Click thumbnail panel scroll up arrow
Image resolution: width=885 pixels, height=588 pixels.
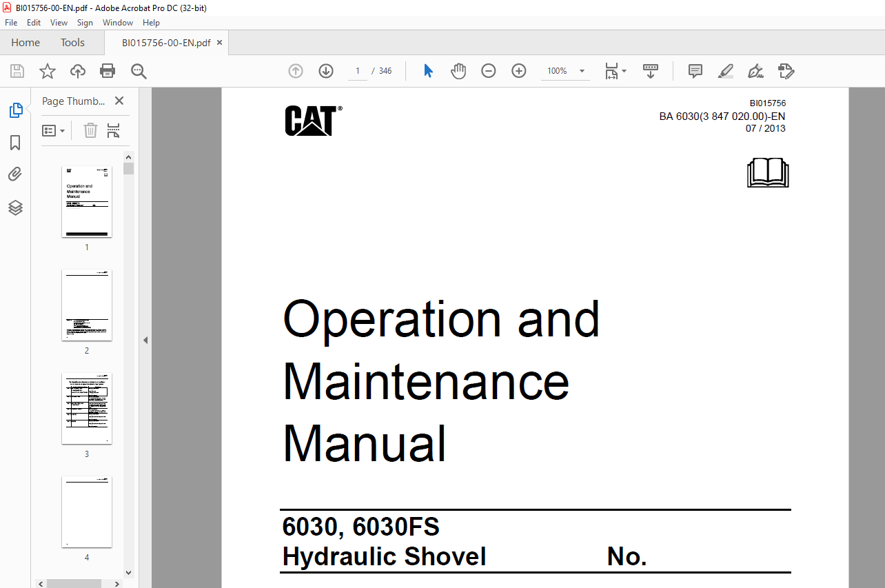coord(129,157)
